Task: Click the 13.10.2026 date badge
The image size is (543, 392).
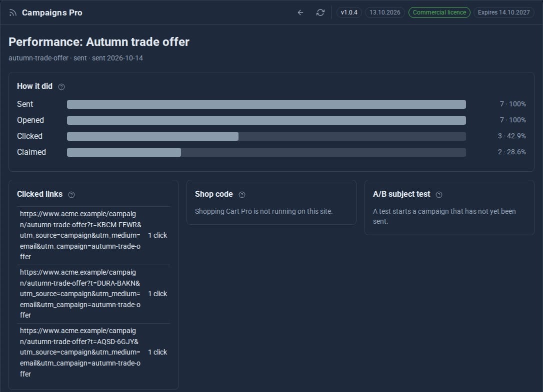Action: pos(384,12)
